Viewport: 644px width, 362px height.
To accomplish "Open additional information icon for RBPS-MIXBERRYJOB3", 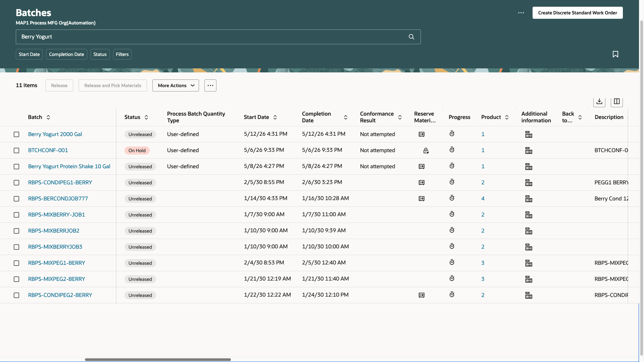I will pos(529,247).
